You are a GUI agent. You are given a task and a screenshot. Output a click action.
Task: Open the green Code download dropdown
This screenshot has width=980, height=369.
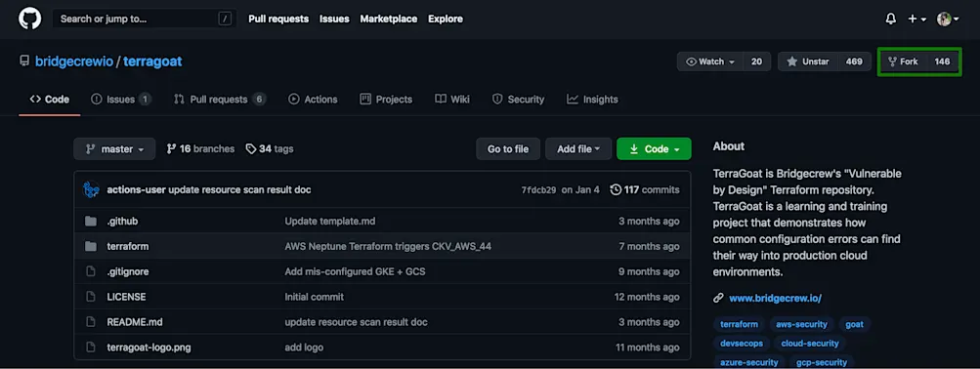click(654, 148)
